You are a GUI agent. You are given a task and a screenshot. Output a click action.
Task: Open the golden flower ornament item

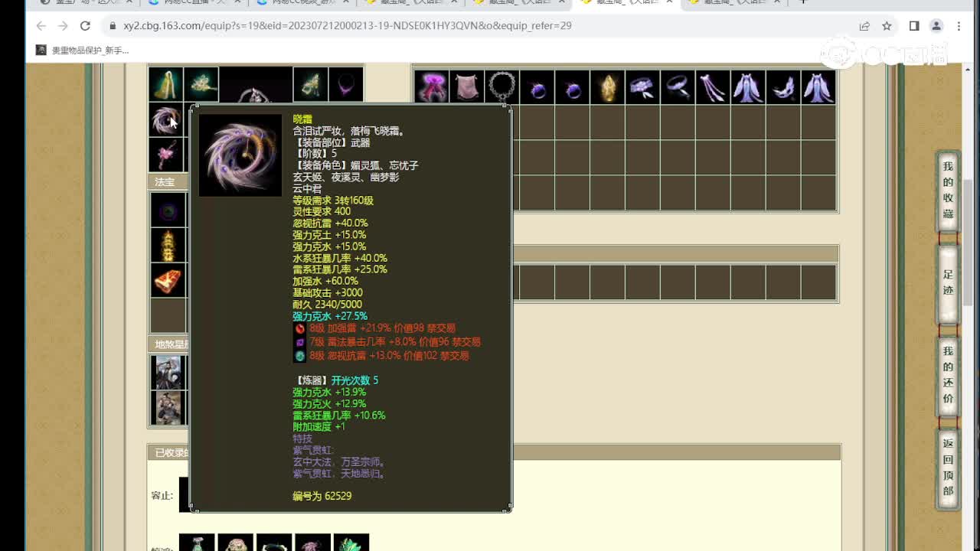tap(201, 84)
